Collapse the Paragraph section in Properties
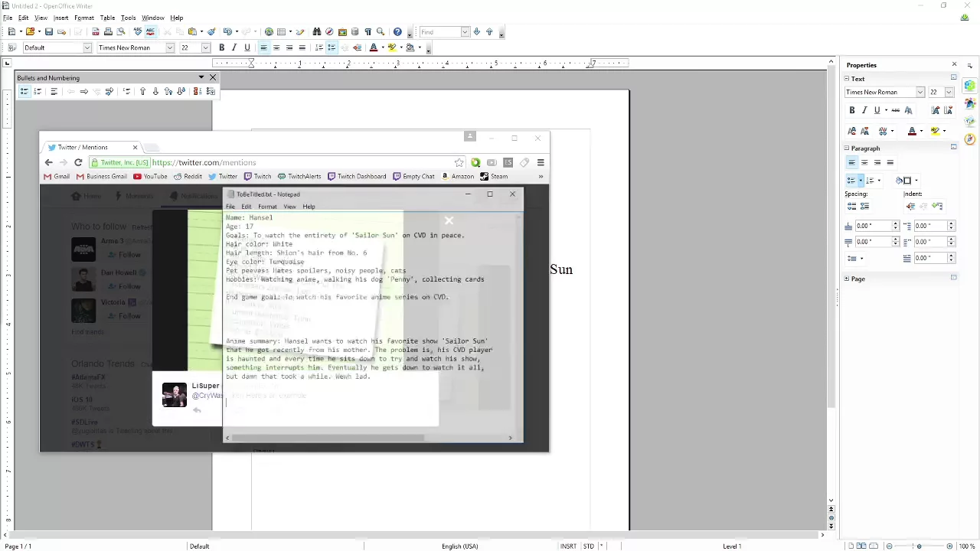Viewport: 980px width, 551px height. [847, 148]
